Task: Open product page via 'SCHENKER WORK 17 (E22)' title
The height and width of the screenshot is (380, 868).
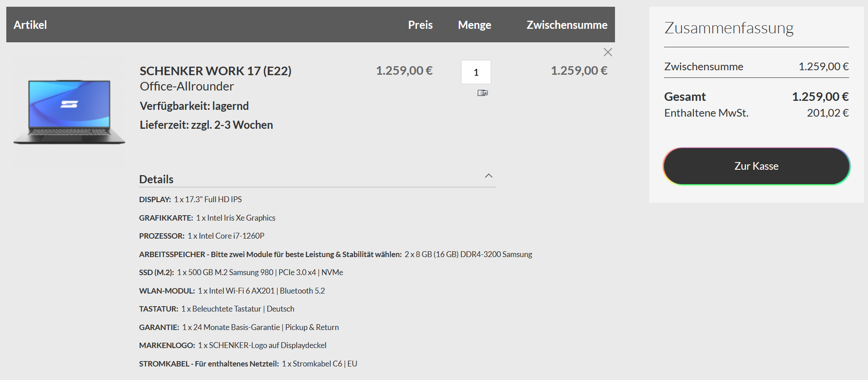Action: 215,71
